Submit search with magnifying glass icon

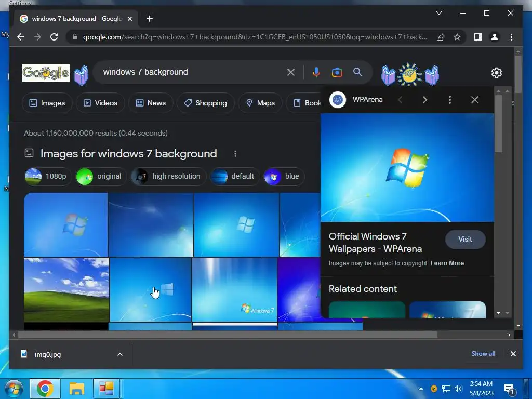(x=357, y=72)
